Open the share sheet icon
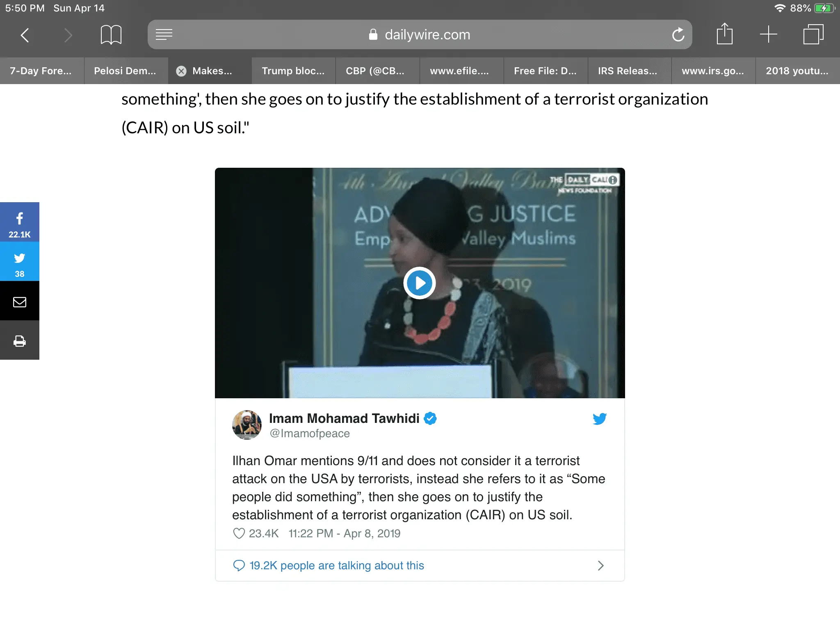 (x=725, y=34)
